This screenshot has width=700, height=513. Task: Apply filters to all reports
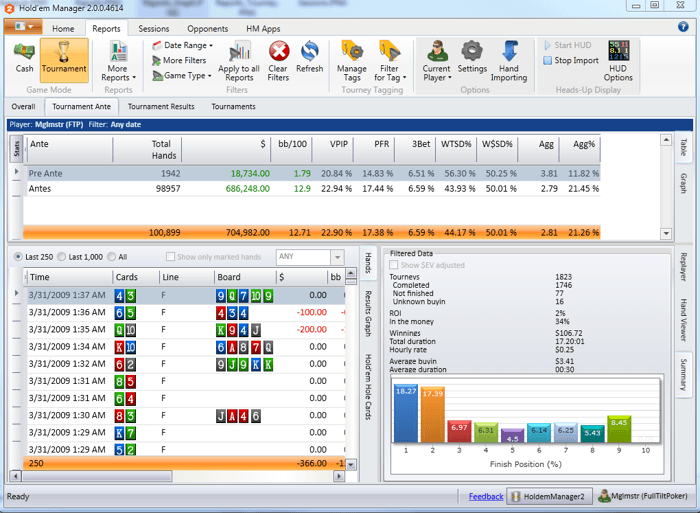click(239, 62)
